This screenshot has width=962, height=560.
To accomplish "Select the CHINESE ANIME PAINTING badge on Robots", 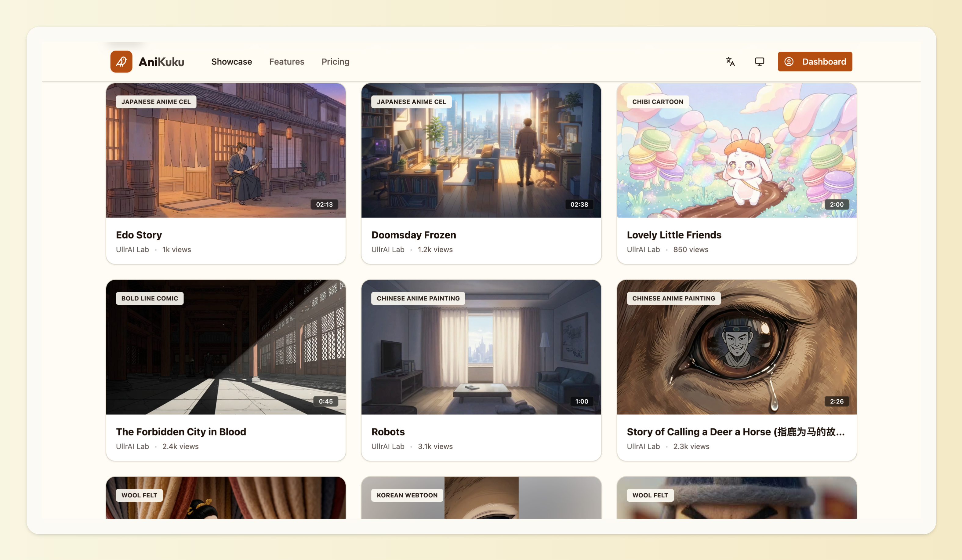I will (x=418, y=298).
